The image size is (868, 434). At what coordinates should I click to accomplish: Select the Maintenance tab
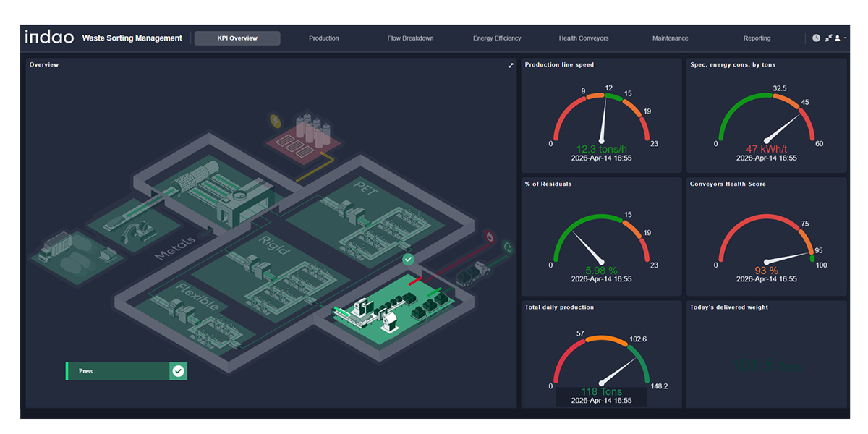(x=670, y=38)
